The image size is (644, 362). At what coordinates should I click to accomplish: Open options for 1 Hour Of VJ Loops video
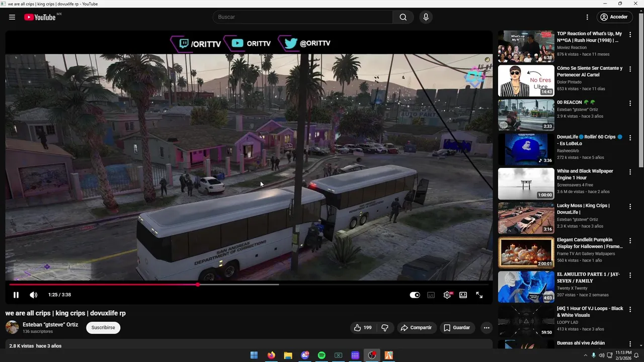coord(630,309)
